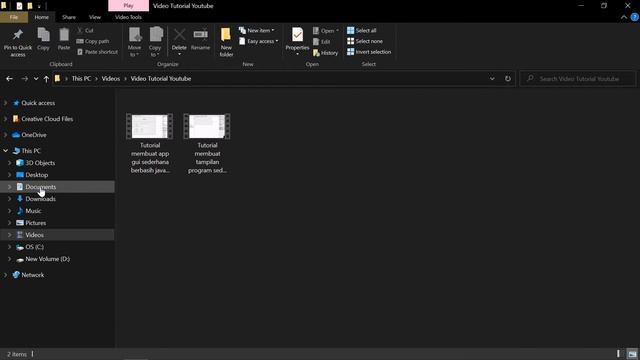Switch to the Share ribbon tab
The width and height of the screenshot is (640, 360).
pyautogui.click(x=69, y=17)
